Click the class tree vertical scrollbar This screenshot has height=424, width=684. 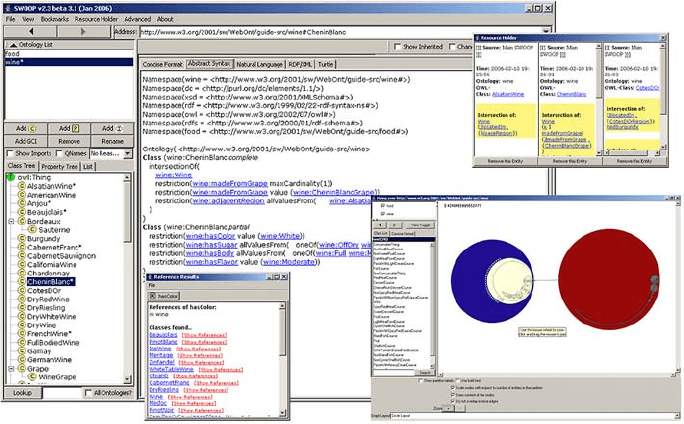127,277
